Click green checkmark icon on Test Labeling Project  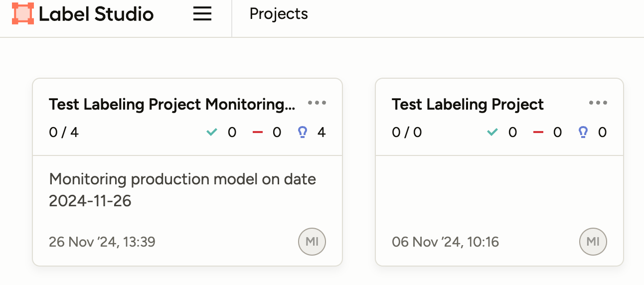point(492,132)
